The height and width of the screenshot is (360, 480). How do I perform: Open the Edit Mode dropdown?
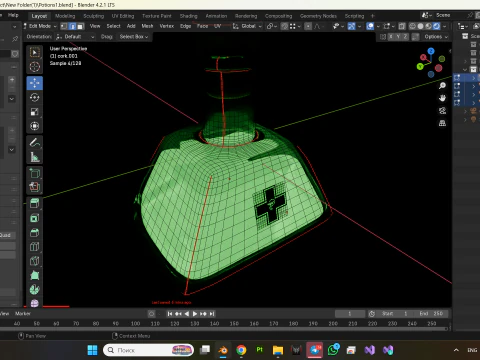pos(41,26)
